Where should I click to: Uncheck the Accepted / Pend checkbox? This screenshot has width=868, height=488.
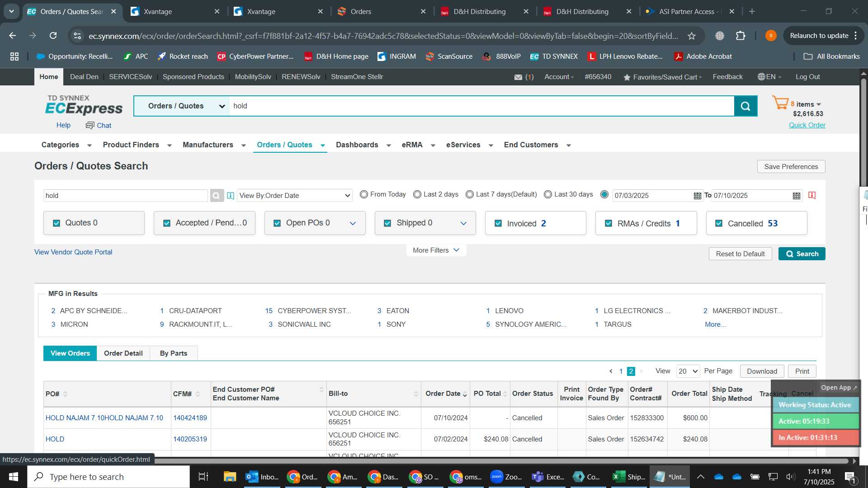(167, 223)
